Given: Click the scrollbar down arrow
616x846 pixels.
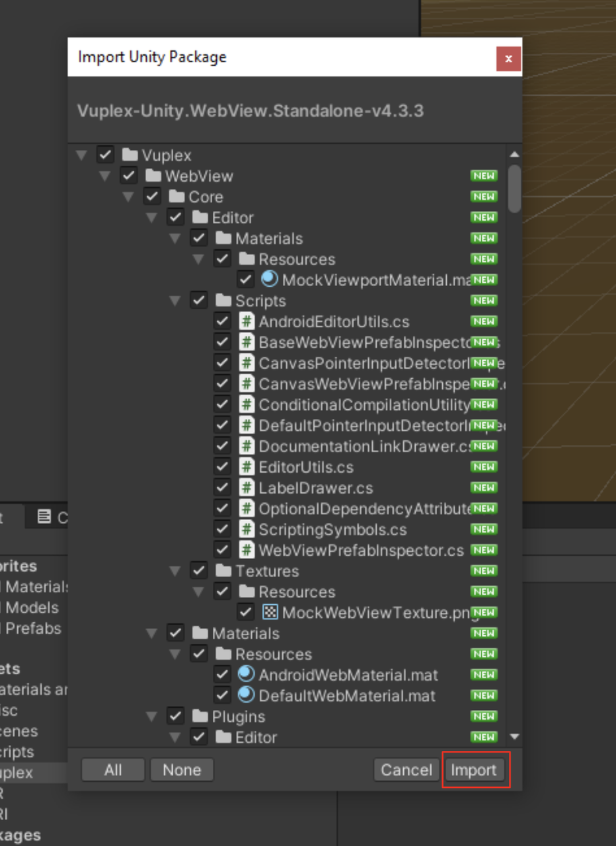Looking at the screenshot, I should coord(514,736).
